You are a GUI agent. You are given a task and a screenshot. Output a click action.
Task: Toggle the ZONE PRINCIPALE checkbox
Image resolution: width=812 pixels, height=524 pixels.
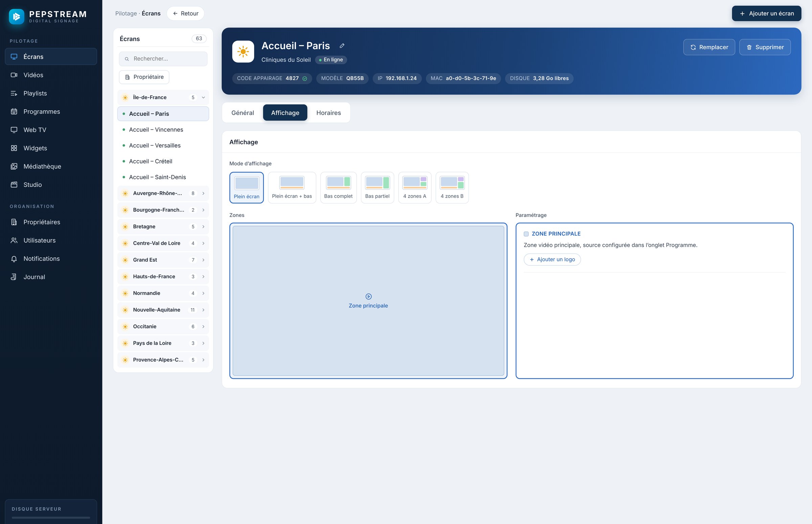pos(526,234)
